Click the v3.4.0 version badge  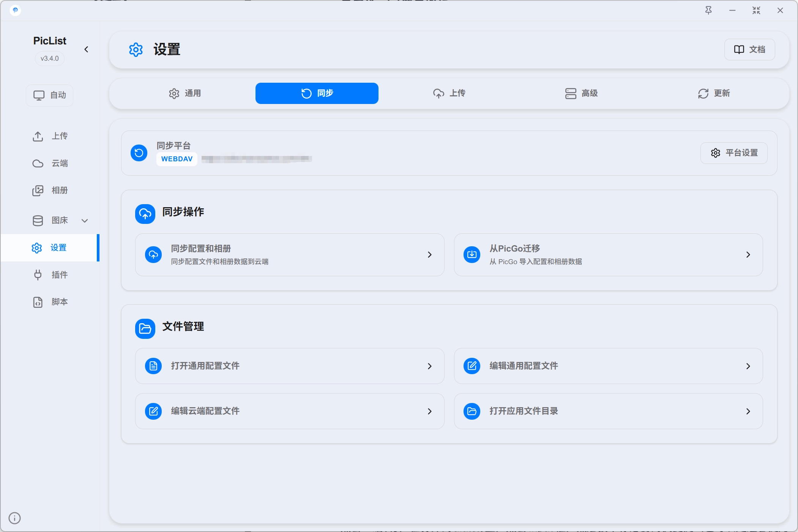(50, 58)
